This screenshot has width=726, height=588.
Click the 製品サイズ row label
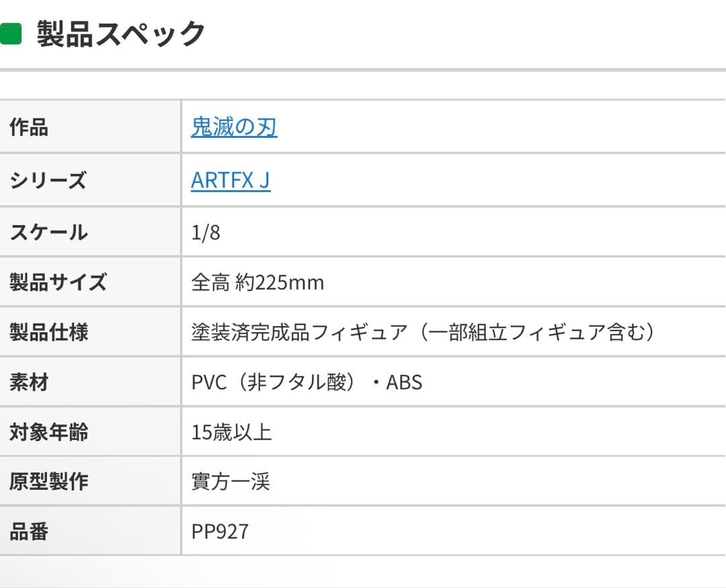(58, 282)
